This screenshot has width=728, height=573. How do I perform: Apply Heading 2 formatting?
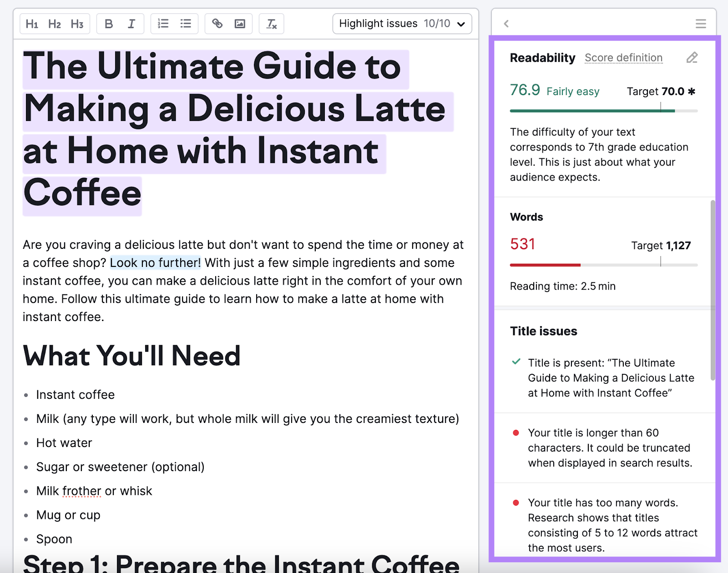(x=54, y=24)
